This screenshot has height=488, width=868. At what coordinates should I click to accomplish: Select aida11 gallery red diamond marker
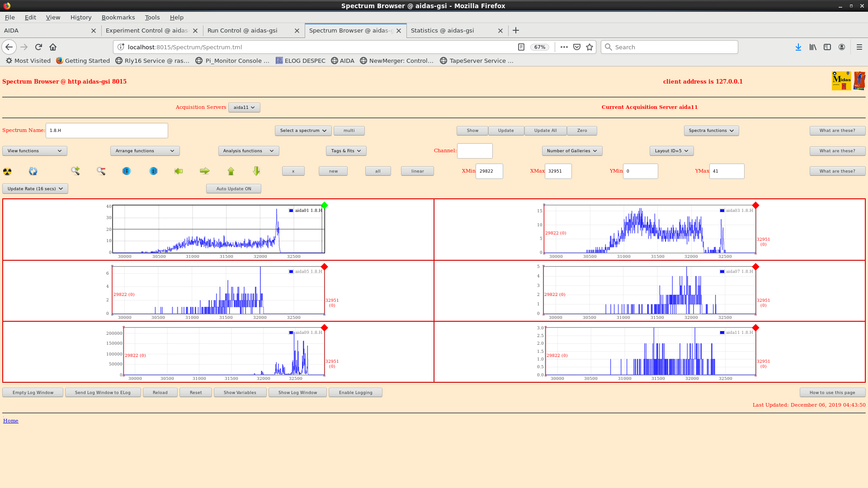(x=755, y=328)
